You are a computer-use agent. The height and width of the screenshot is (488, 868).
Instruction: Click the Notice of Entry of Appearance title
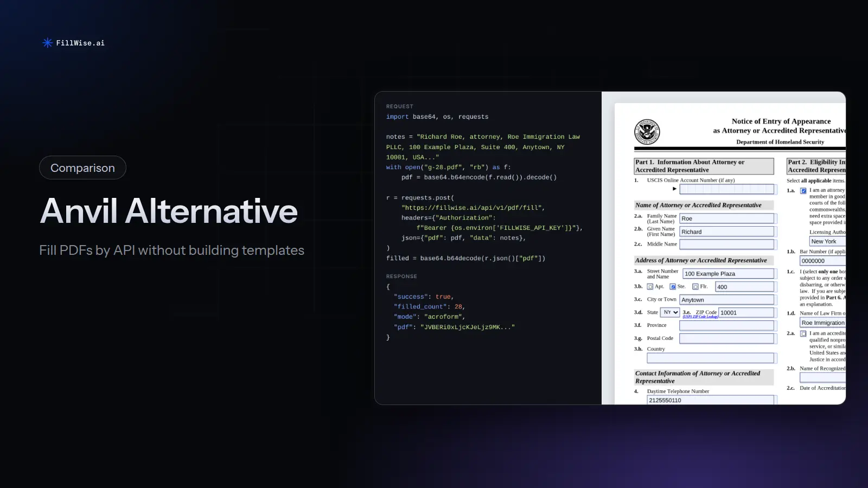point(781,121)
